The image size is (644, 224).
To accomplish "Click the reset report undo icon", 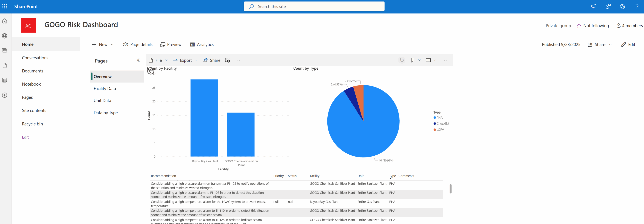I will point(402,60).
